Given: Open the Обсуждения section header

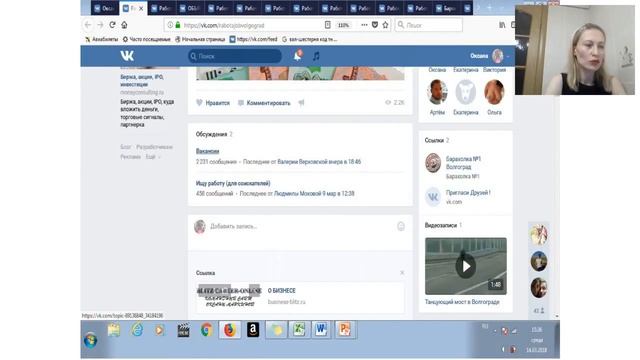Looking at the screenshot, I should pyautogui.click(x=214, y=134).
